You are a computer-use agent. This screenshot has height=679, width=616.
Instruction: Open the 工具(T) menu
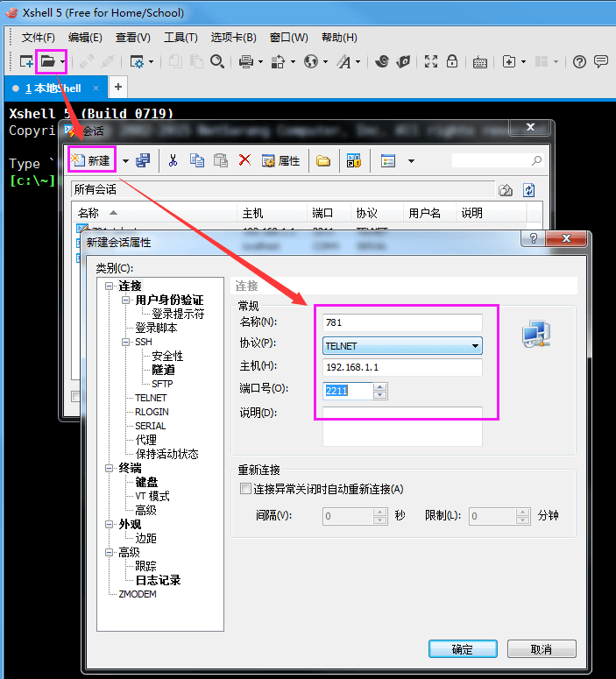pos(181,38)
